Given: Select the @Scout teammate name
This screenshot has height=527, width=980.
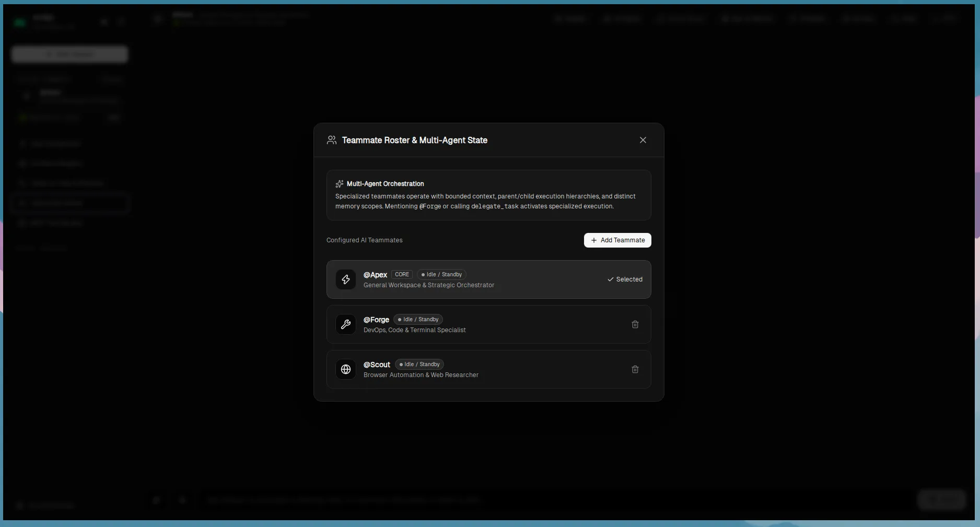Looking at the screenshot, I should pyautogui.click(x=377, y=365).
